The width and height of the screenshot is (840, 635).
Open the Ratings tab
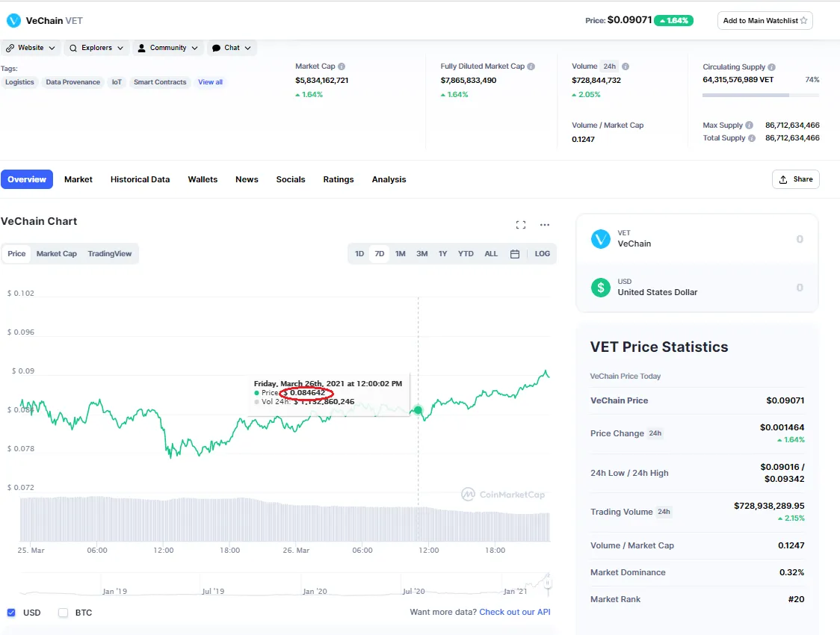point(338,179)
